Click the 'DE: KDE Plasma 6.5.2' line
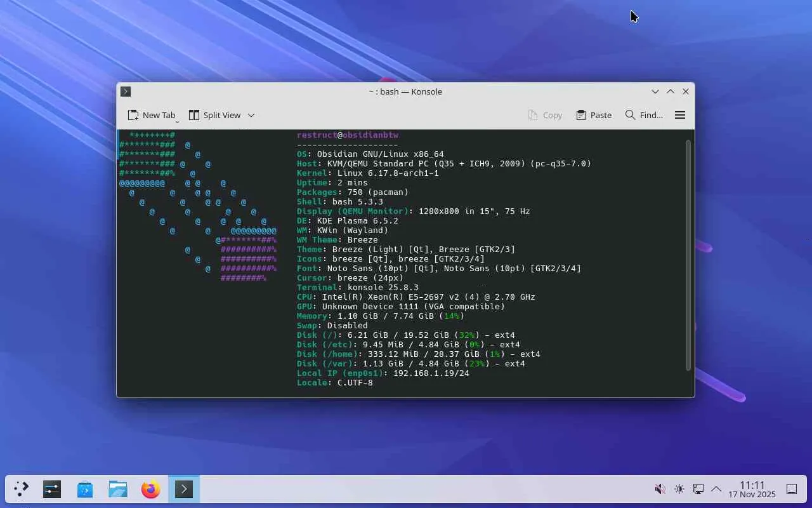 pyautogui.click(x=348, y=220)
